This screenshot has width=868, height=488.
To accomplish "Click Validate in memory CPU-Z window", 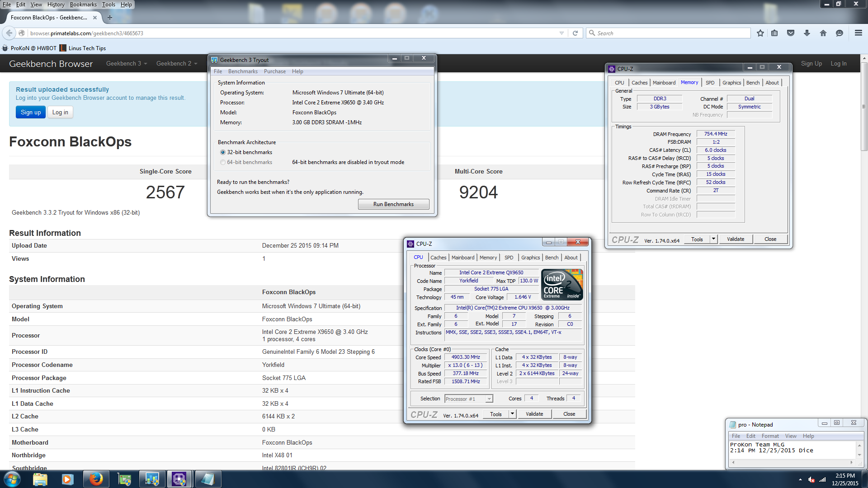I will pyautogui.click(x=736, y=239).
